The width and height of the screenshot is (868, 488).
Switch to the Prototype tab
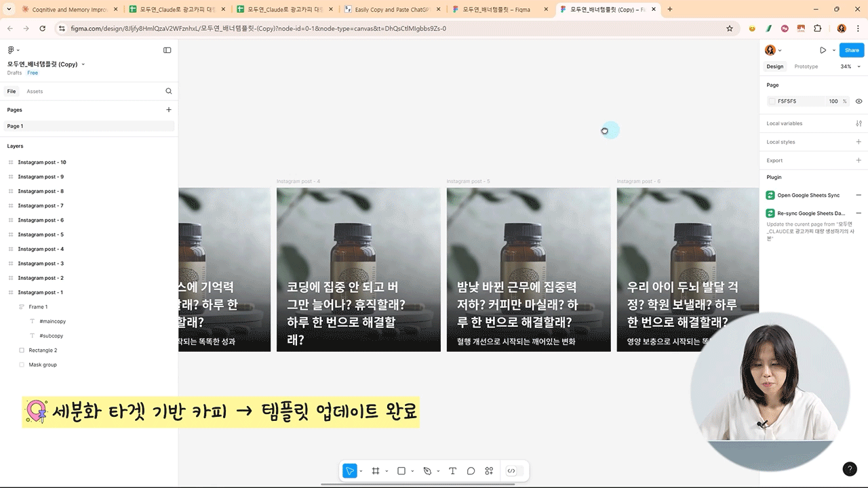[806, 66]
